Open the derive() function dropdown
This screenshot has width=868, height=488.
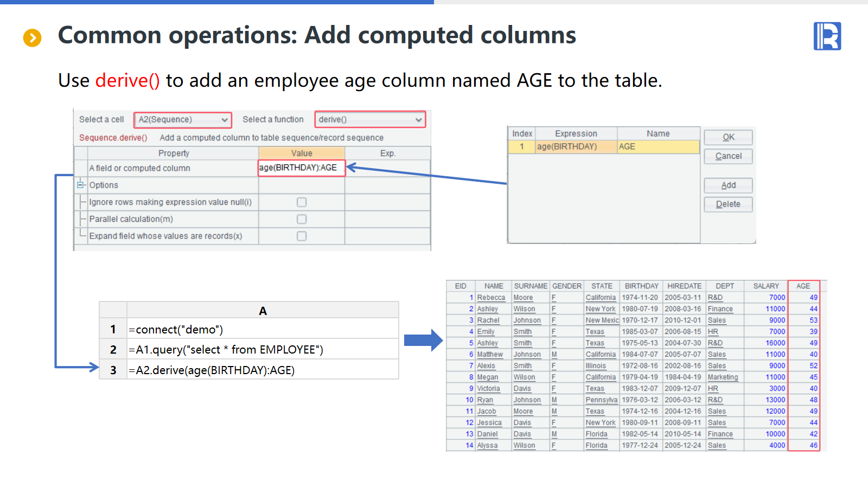[370, 120]
